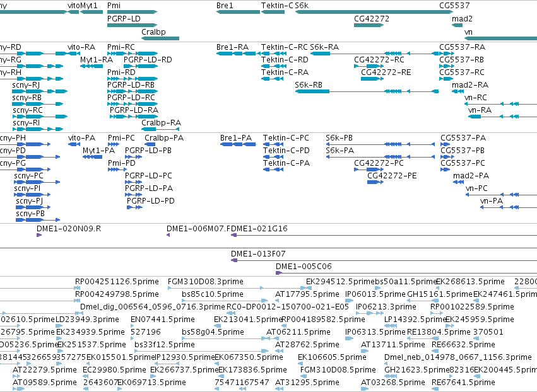Select the Bre1 gene feature
537x392 pixels.
click(238, 12)
